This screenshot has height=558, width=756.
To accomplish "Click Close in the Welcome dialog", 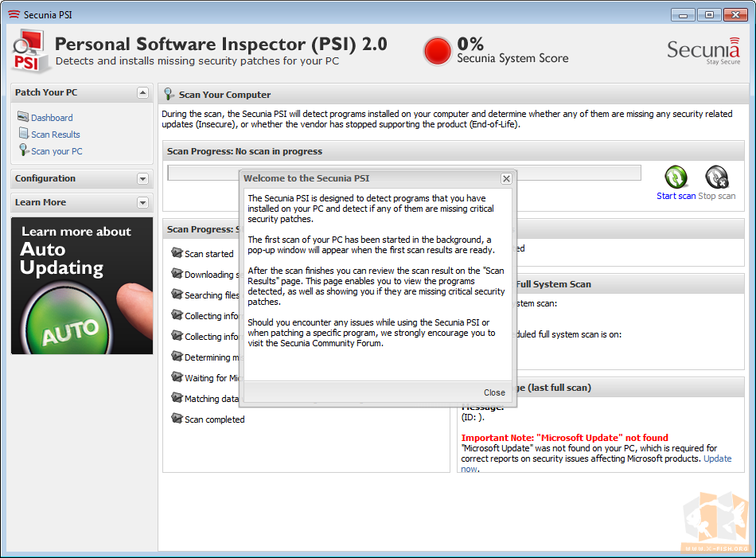I will coord(495,392).
